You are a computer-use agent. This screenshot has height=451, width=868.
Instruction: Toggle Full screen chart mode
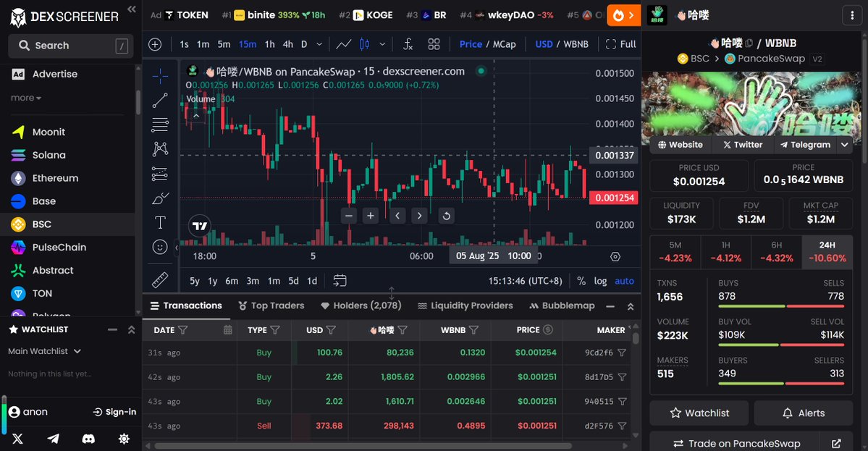tap(620, 44)
